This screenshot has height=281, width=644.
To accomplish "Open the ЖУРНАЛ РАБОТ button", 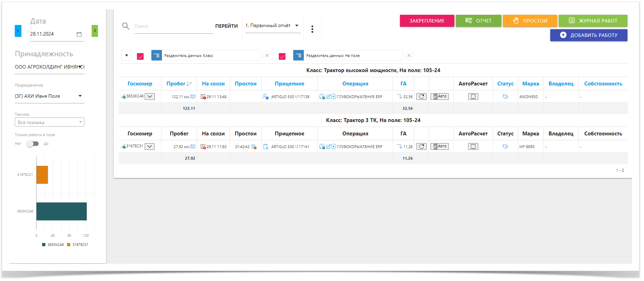I will click(593, 21).
